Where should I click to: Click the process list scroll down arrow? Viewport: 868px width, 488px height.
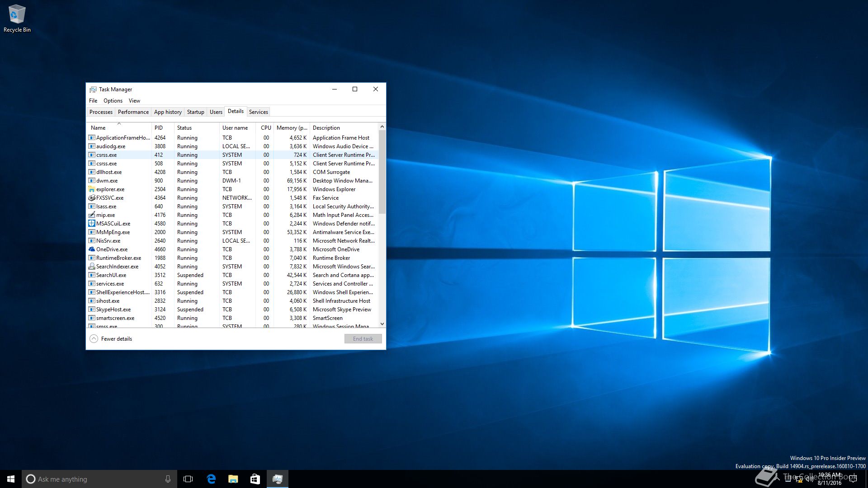point(382,324)
